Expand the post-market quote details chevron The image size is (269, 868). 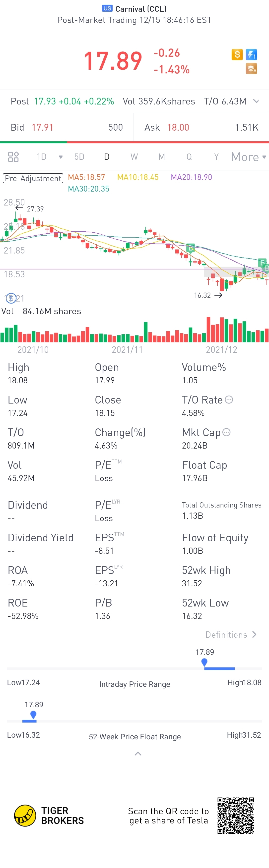click(256, 101)
